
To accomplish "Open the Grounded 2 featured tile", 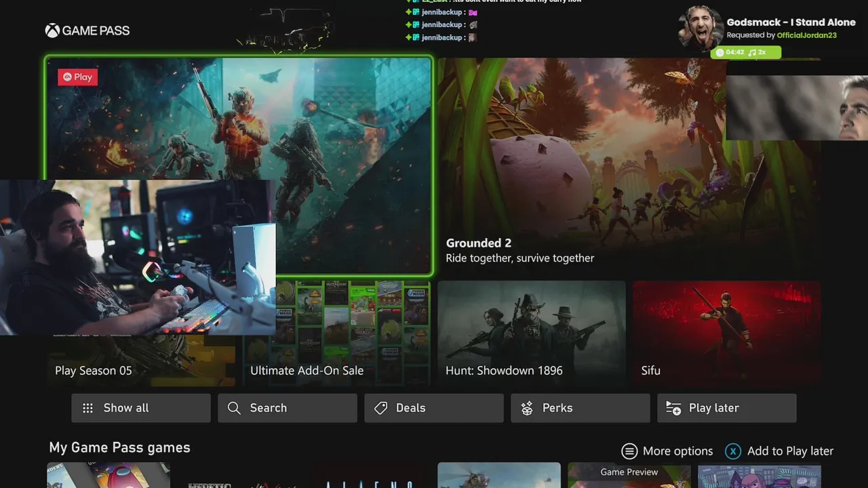I will (629, 166).
